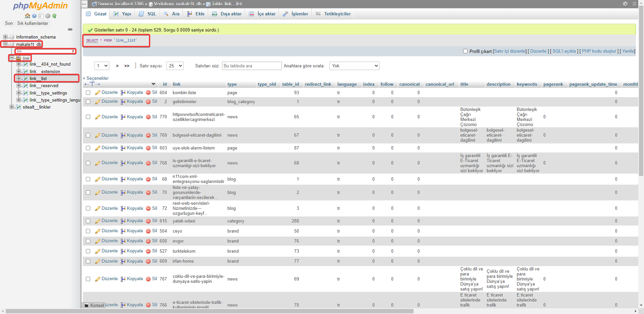Tick the checkbox for yatak-odasi row
Image resolution: width=644 pixels, height=314 pixels.
point(88,221)
